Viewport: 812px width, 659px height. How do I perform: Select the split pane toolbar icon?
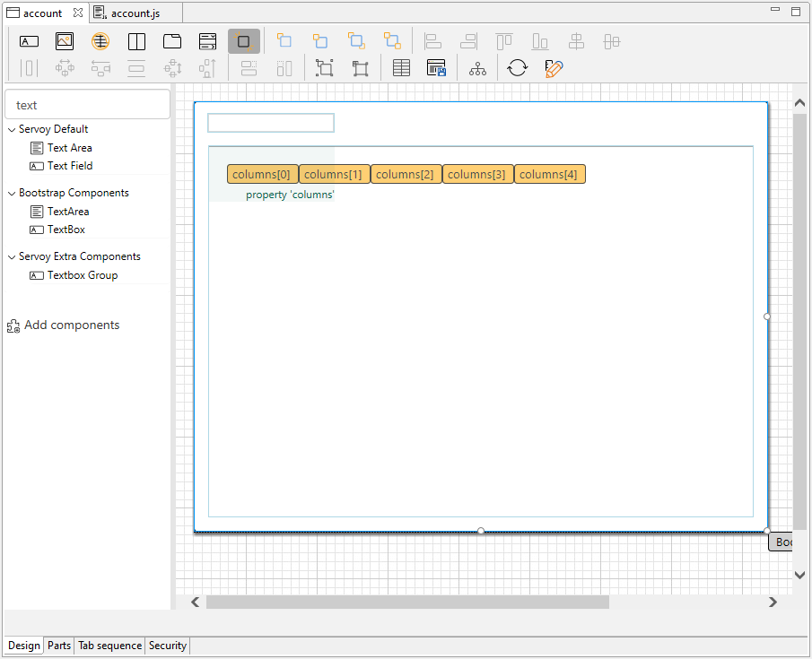pyautogui.click(x=136, y=41)
